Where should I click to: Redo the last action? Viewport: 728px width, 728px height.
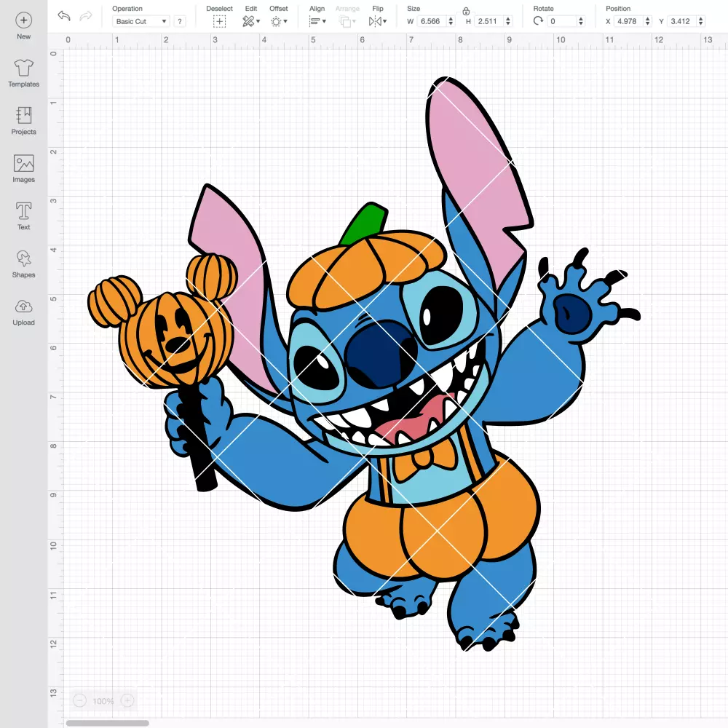coord(86,16)
